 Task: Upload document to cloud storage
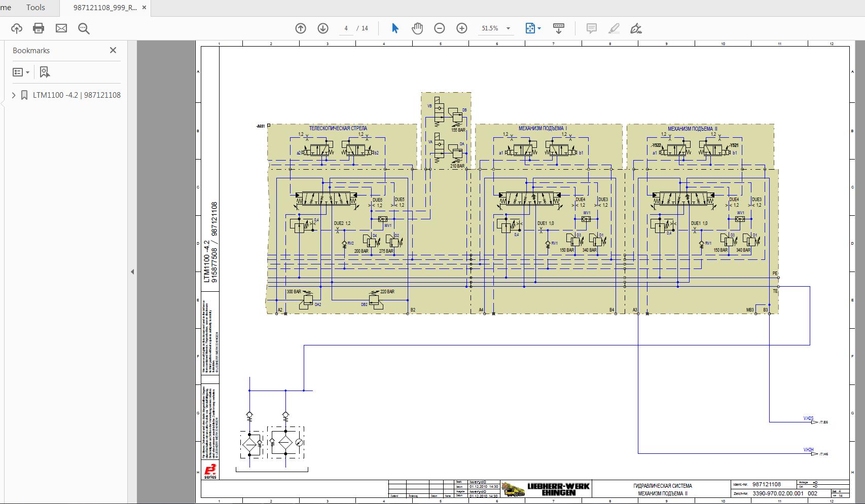click(16, 28)
